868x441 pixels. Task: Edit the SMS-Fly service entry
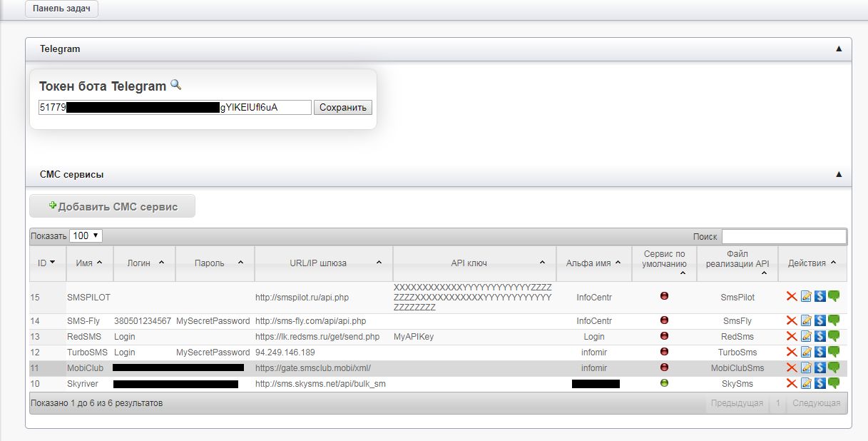point(806,321)
